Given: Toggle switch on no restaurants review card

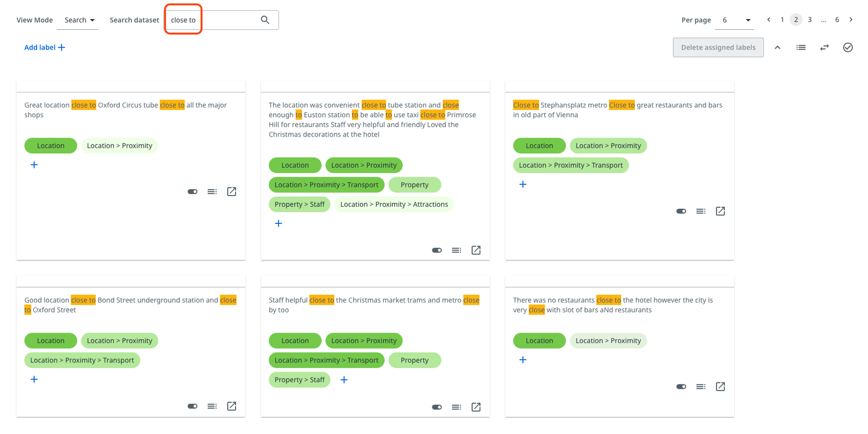Looking at the screenshot, I should click(x=681, y=387).
